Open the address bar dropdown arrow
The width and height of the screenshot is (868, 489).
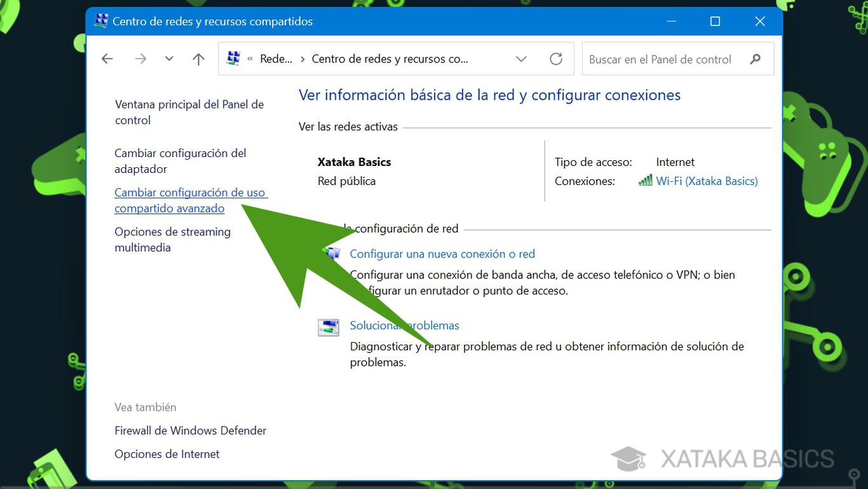pyautogui.click(x=521, y=59)
